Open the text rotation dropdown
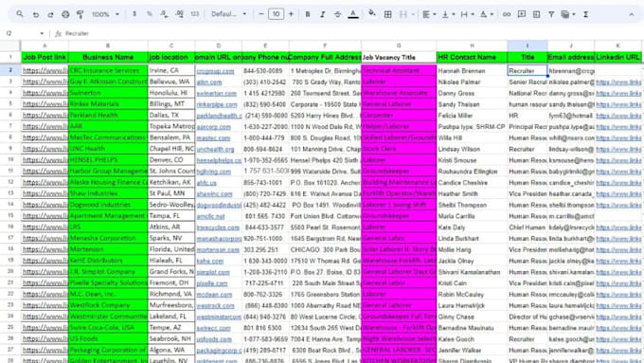The width and height of the screenshot is (644, 363). (486, 14)
